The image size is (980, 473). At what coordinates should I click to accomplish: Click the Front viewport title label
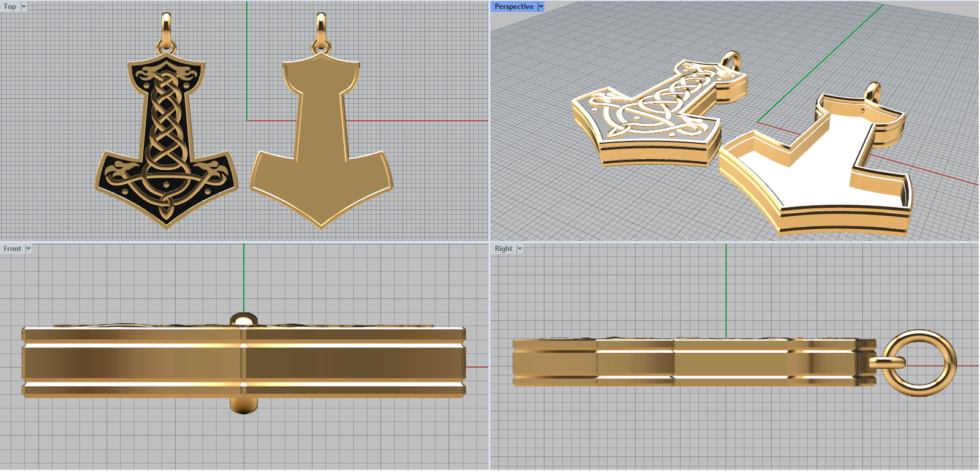click(x=12, y=249)
